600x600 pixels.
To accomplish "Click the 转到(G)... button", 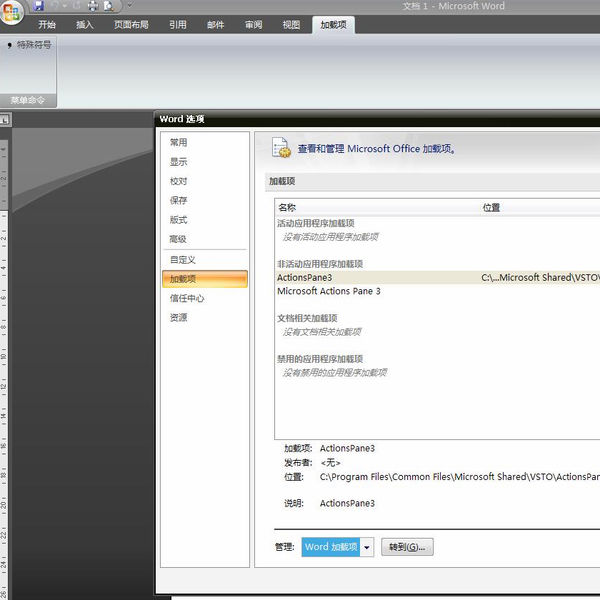I will pos(407,547).
